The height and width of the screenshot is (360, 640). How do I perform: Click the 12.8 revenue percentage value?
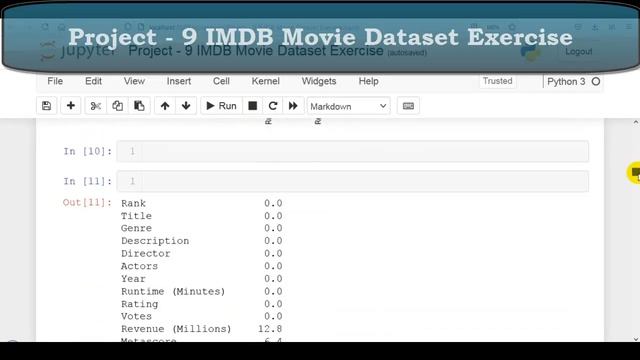click(x=270, y=329)
